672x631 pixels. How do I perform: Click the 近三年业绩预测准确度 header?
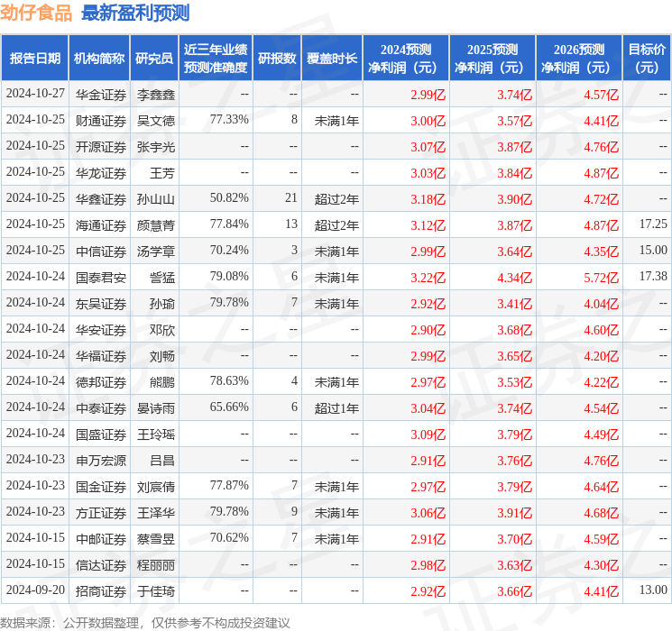(x=216, y=59)
